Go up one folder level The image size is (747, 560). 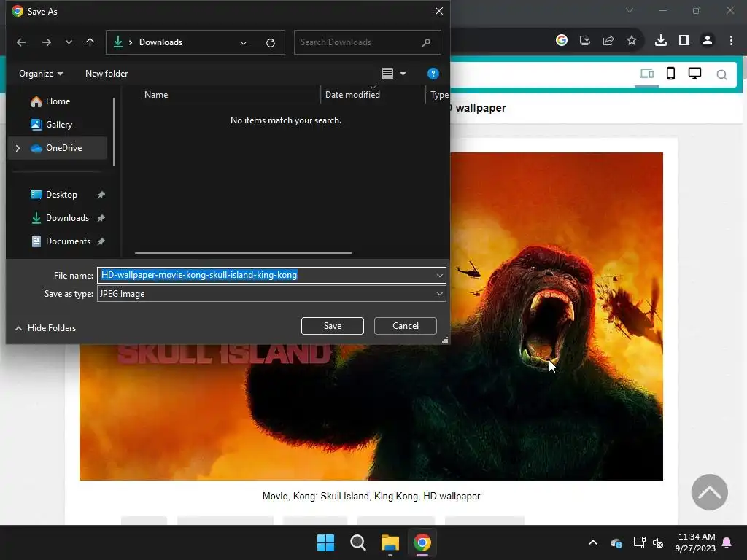(90, 42)
